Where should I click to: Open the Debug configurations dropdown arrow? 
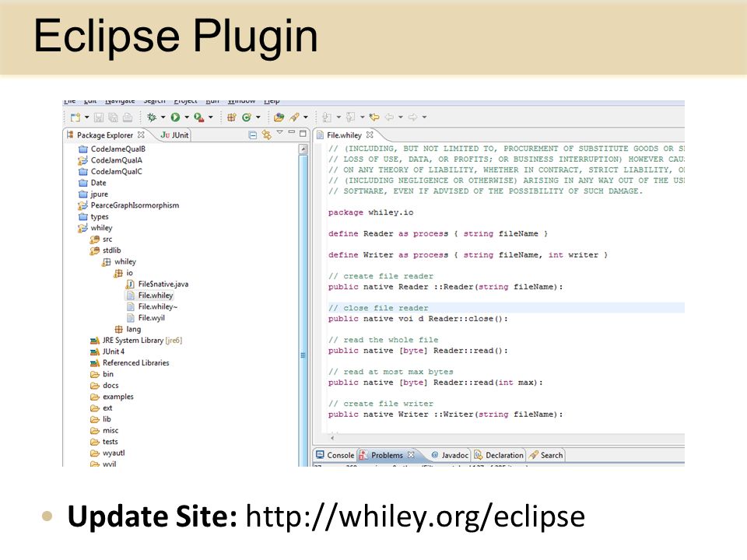click(163, 117)
